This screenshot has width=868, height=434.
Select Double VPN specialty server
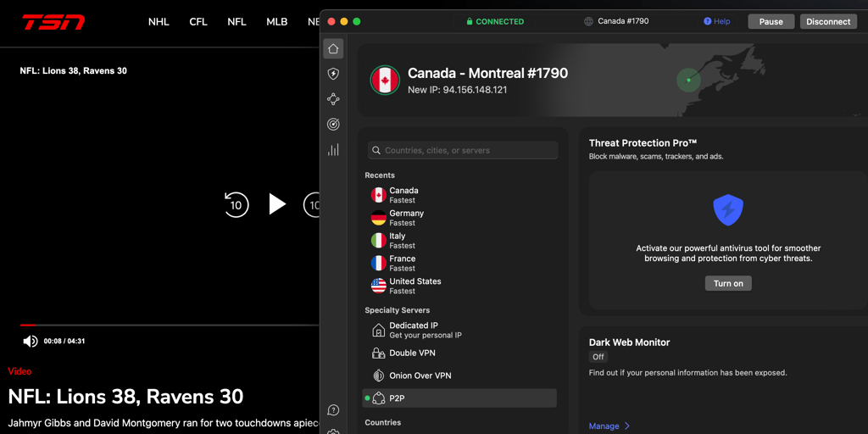click(x=412, y=353)
